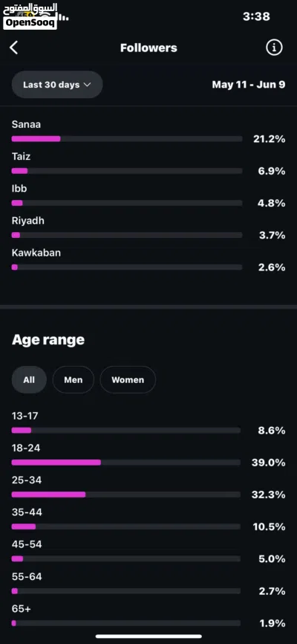Tap the OpenSooq logo watermark
Viewport: 297px width, 644px height.
click(x=30, y=17)
